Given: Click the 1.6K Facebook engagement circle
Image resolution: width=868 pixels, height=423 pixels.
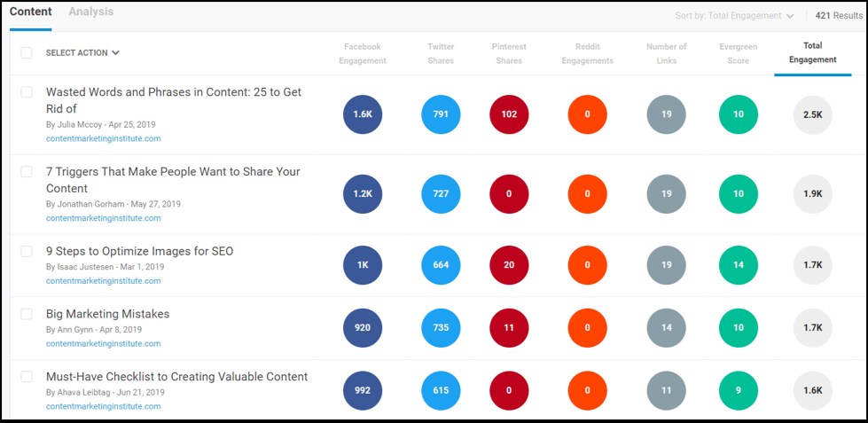Looking at the screenshot, I should pyautogui.click(x=363, y=114).
